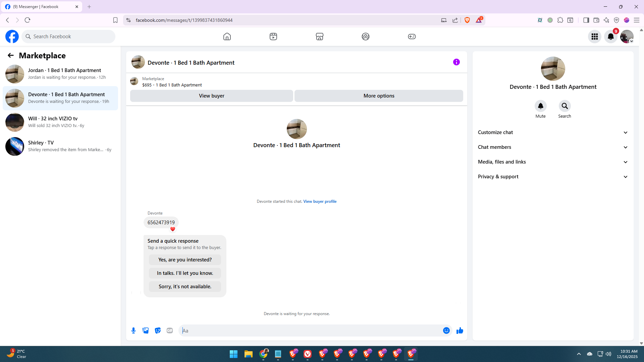
Task: Expand Customize chat section
Action: pyautogui.click(x=553, y=132)
